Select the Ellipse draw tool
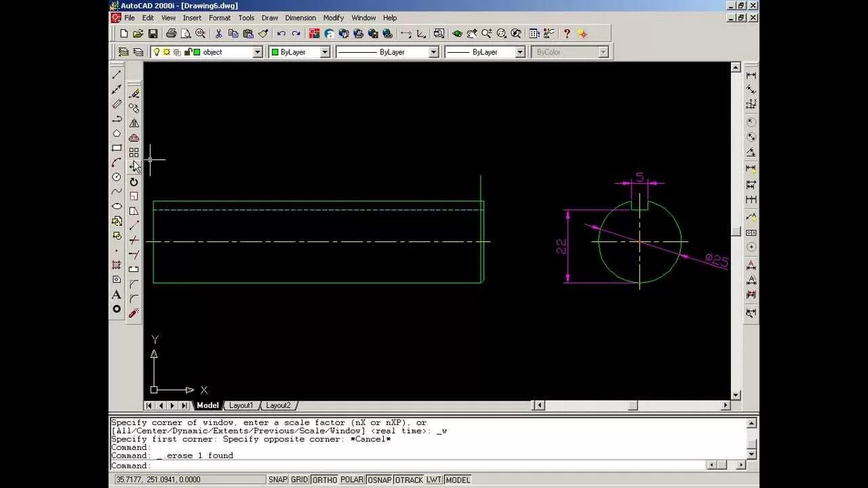Screen dimensions: 868x488 117,206
